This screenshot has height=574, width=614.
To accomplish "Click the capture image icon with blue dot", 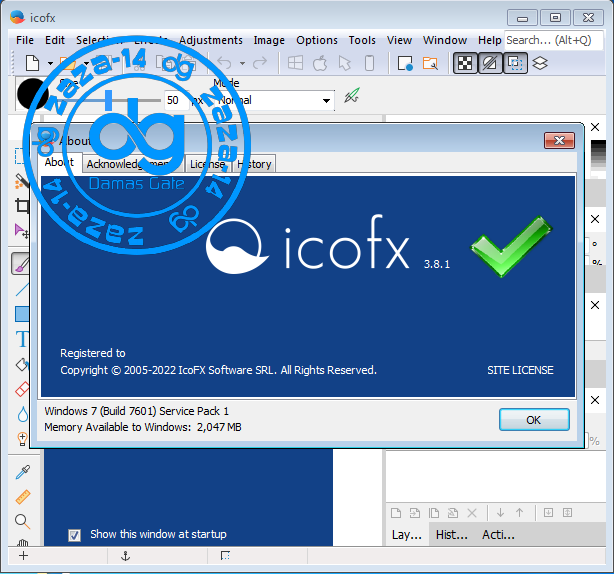I will 405,63.
